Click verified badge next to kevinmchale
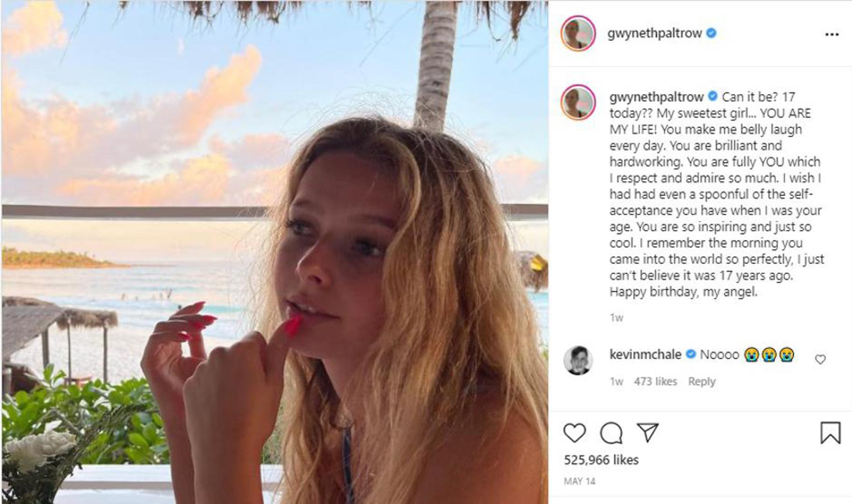Viewport: 852px width, 504px height. [690, 355]
